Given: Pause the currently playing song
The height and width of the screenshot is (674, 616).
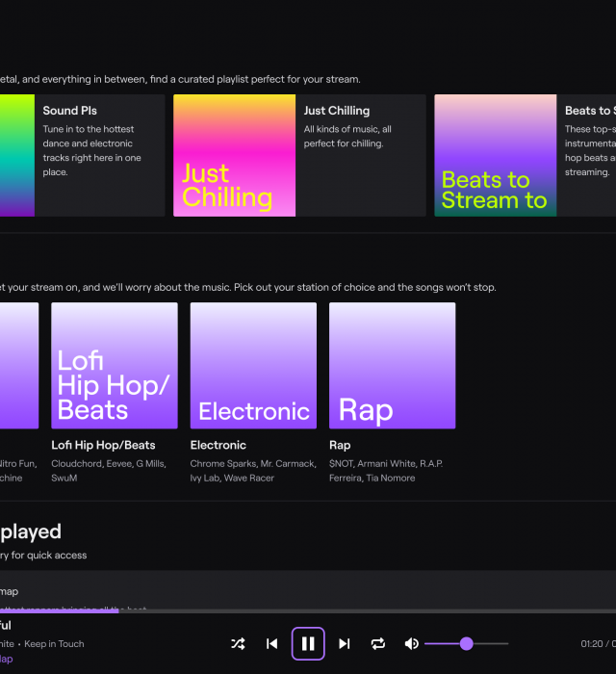Looking at the screenshot, I should coord(308,643).
